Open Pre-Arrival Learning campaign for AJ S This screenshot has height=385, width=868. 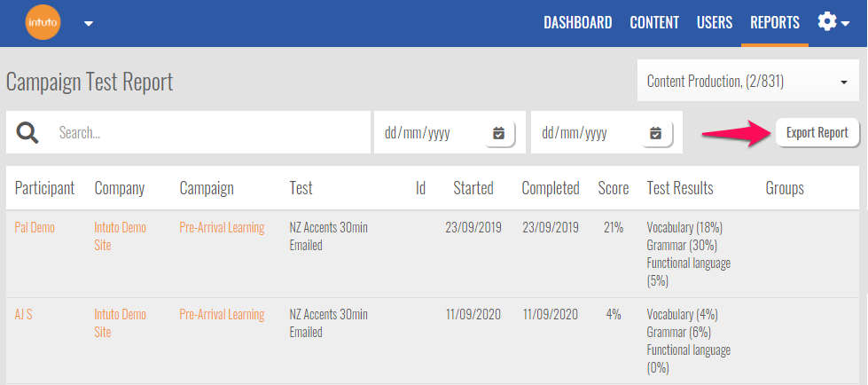222,315
